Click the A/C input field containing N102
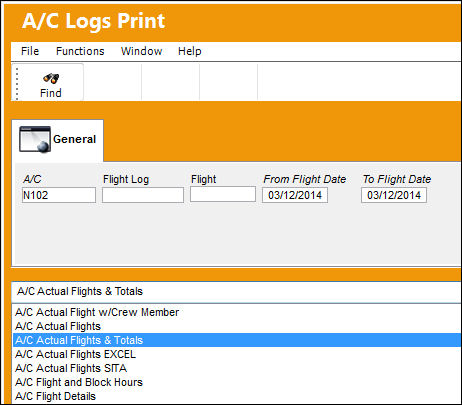This screenshot has height=405, width=462. point(59,195)
